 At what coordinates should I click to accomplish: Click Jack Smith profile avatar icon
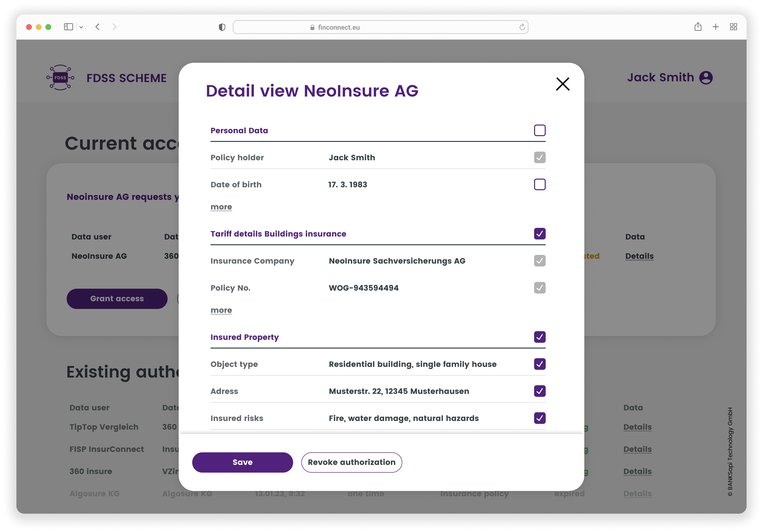(x=706, y=78)
